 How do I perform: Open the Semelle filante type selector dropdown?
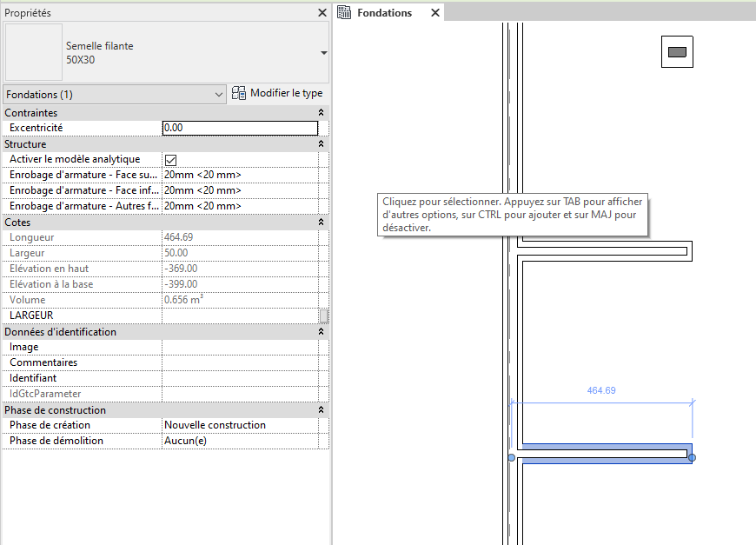pyautogui.click(x=323, y=53)
